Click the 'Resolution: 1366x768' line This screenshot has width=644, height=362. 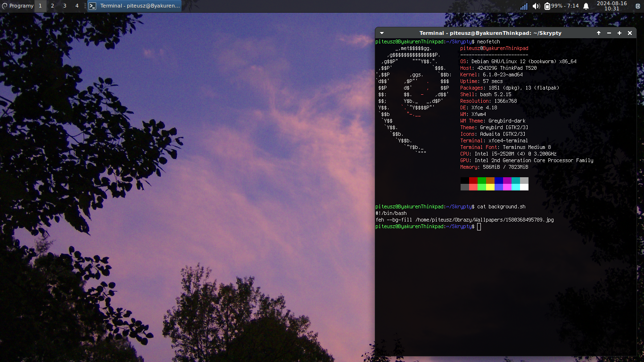point(489,101)
